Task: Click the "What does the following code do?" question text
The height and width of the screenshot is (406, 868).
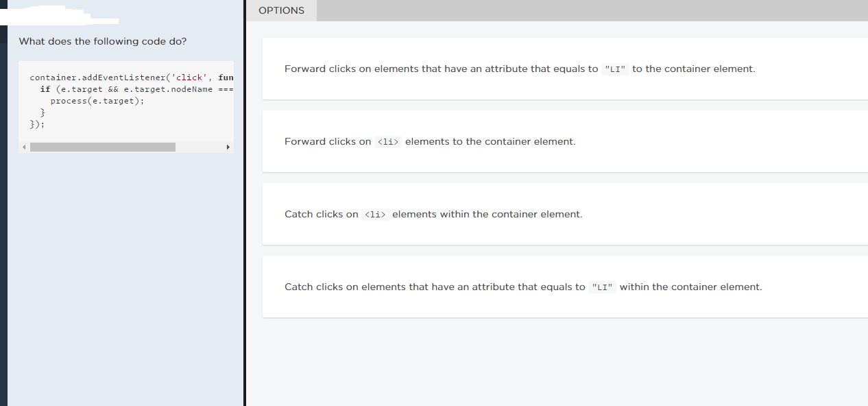Action: 102,41
